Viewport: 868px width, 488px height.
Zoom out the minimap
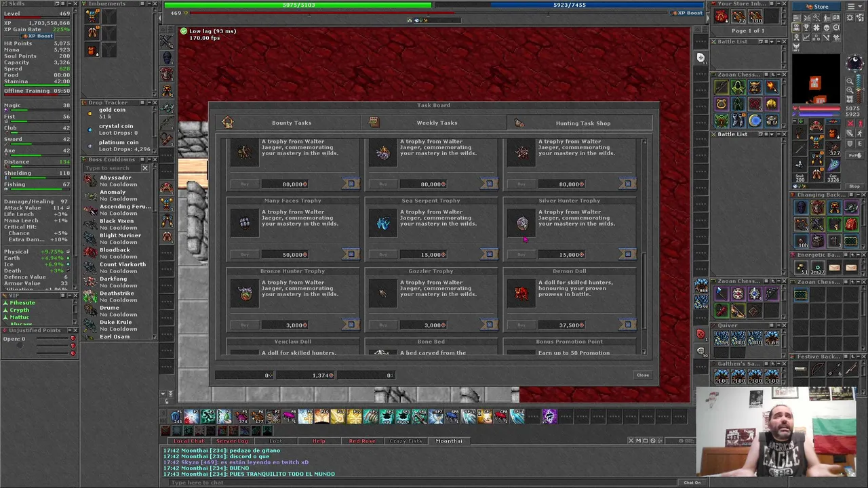850,81
